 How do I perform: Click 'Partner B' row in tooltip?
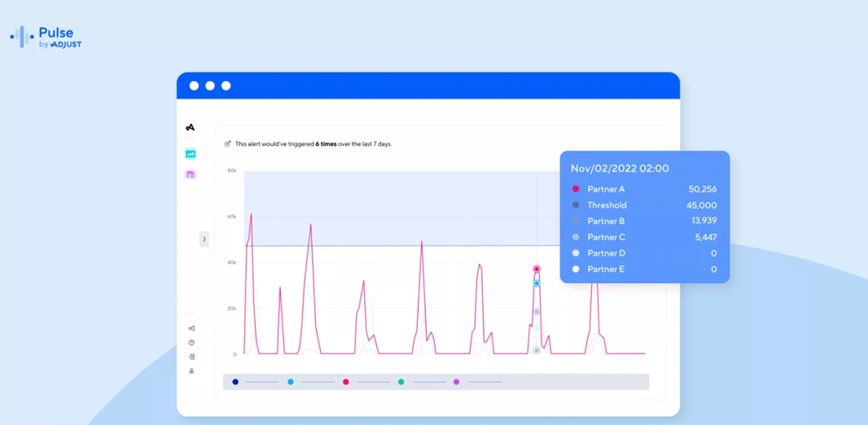(644, 221)
